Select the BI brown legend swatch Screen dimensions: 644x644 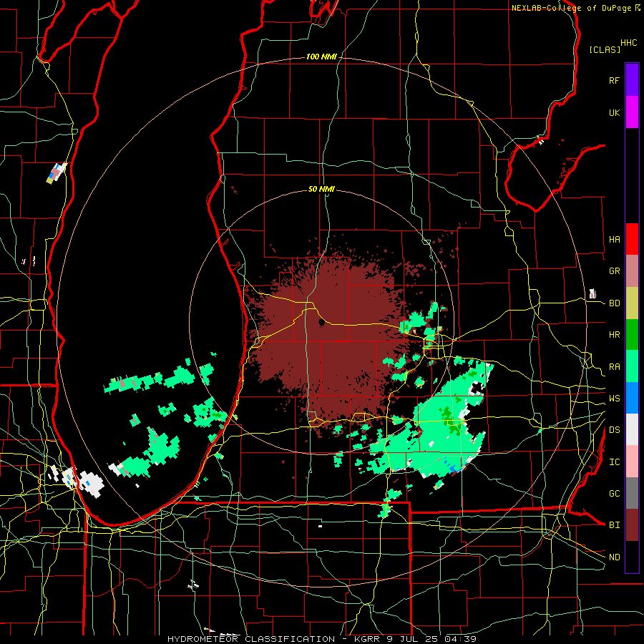(632, 525)
